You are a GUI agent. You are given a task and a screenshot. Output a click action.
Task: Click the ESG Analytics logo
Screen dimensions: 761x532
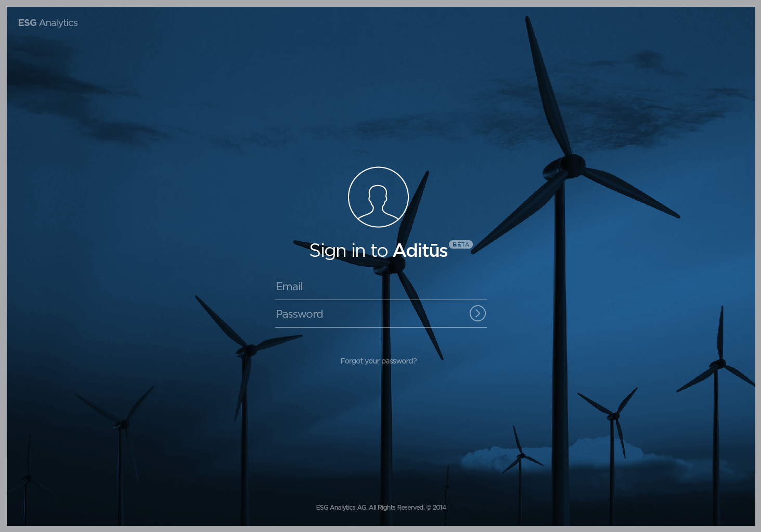[x=48, y=23]
